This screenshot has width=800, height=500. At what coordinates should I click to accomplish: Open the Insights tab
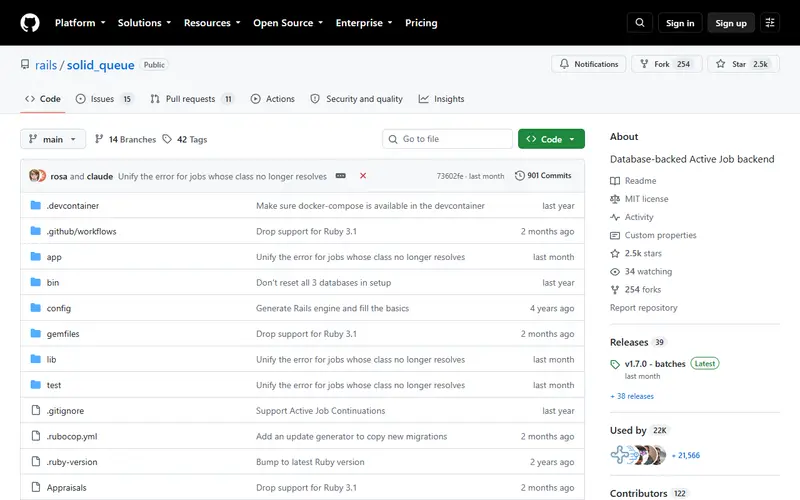[441, 99]
